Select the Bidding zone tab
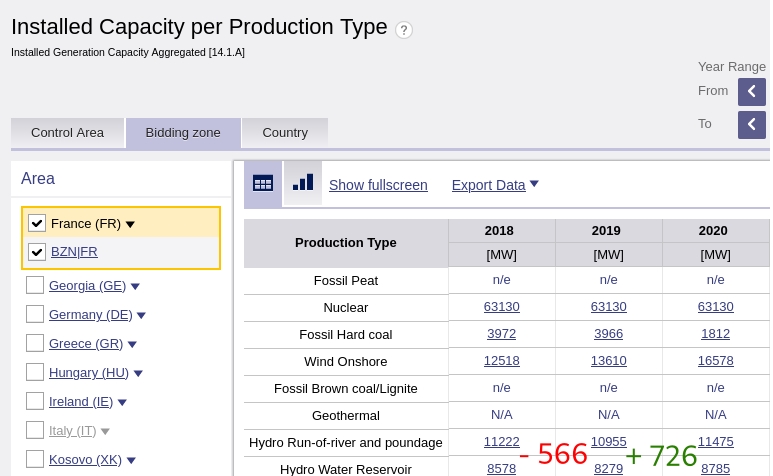The height and width of the screenshot is (476, 773). click(183, 132)
